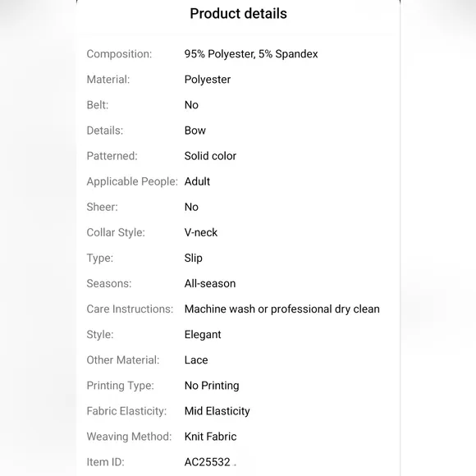The height and width of the screenshot is (476, 476).
Task: Select the Applicable People label
Action: [x=132, y=181]
